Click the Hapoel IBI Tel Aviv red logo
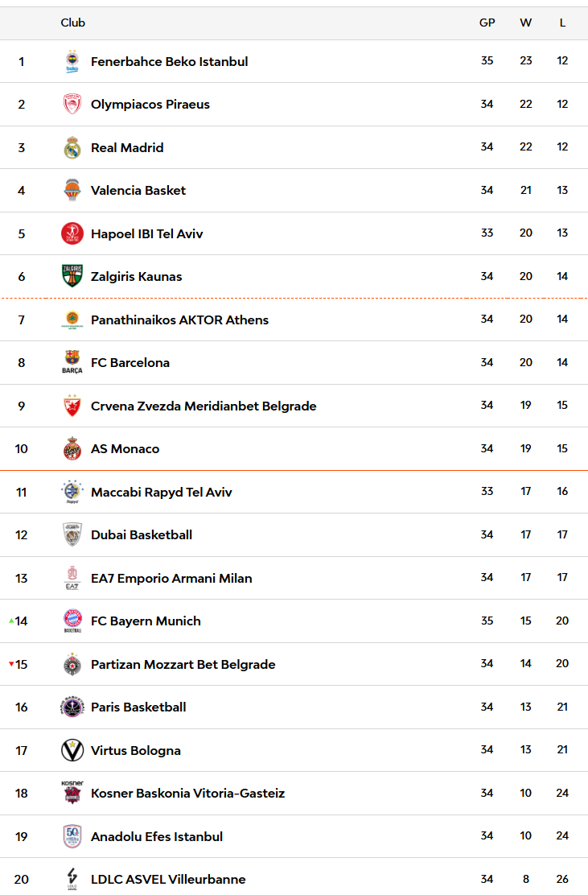This screenshot has width=588, height=895. tap(72, 233)
